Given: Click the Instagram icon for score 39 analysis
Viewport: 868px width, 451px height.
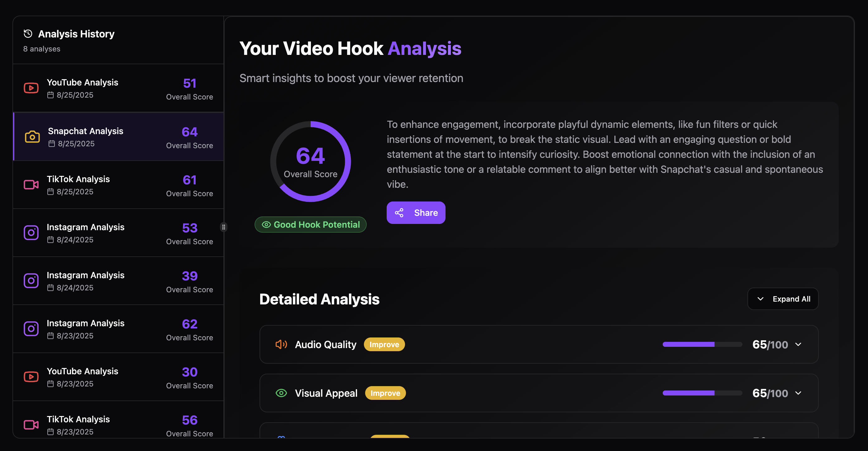Looking at the screenshot, I should (x=31, y=281).
